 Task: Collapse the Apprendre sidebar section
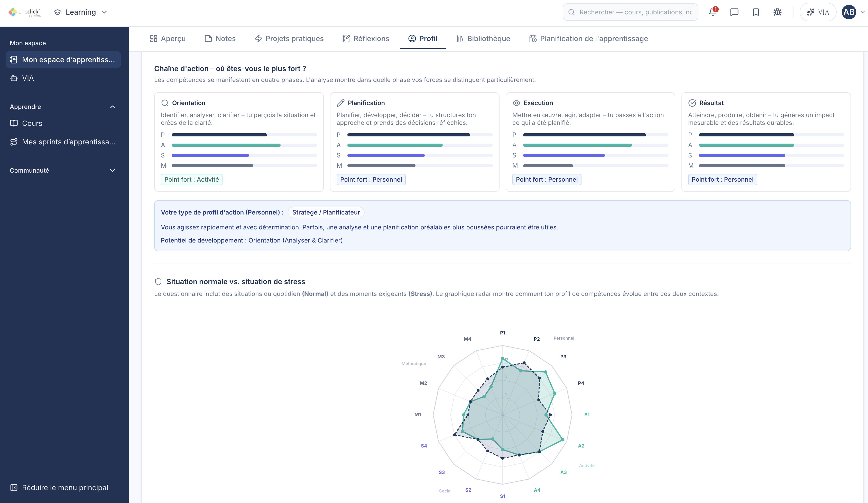(63, 107)
